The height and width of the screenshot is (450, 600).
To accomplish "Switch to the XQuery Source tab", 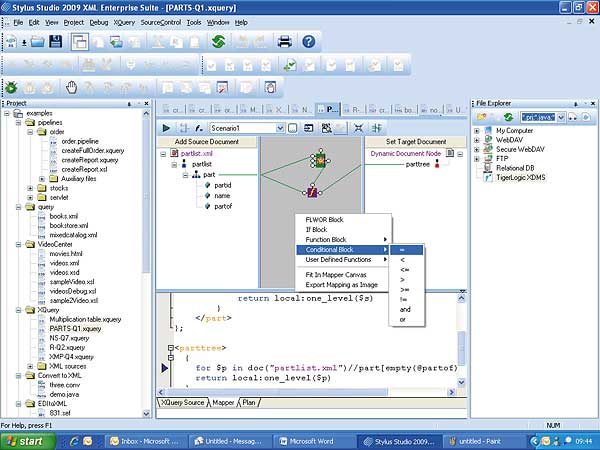I will tap(183, 403).
